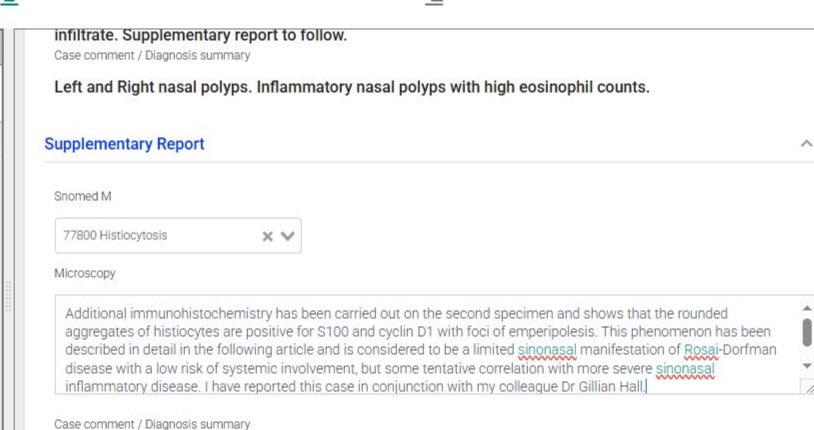Image resolution: width=814 pixels, height=430 pixels.
Task: Click the teal icon at top-left corner
Action: 9,2
